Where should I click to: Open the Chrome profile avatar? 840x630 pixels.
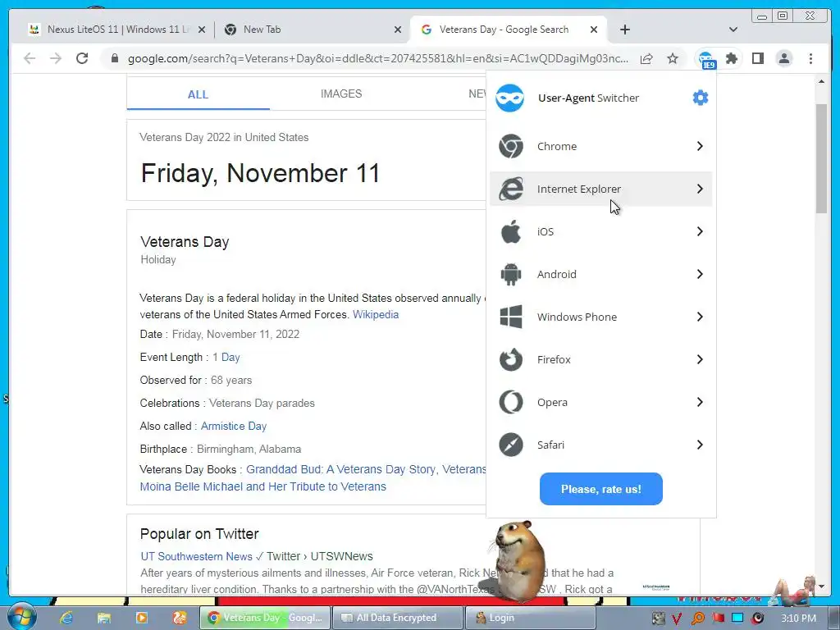(783, 58)
